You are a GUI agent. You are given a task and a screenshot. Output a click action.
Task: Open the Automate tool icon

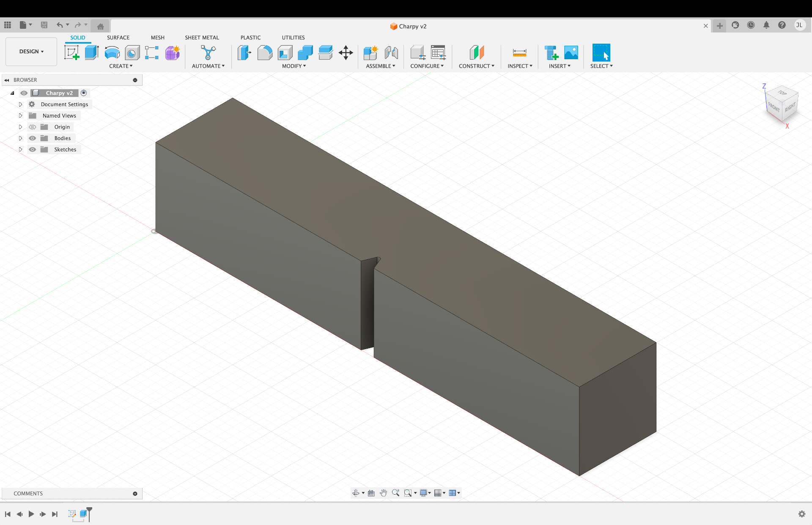208,53
